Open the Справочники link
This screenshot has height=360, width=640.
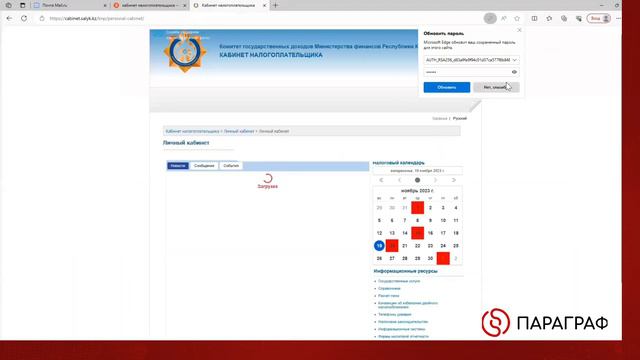point(389,289)
